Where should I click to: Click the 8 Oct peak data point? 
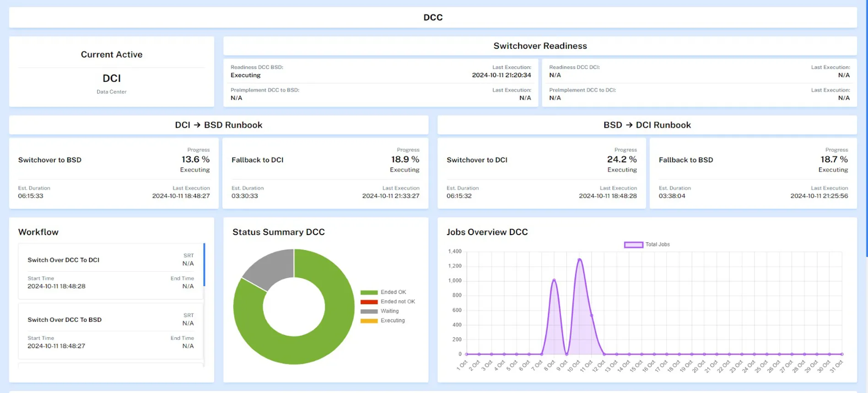click(554, 280)
